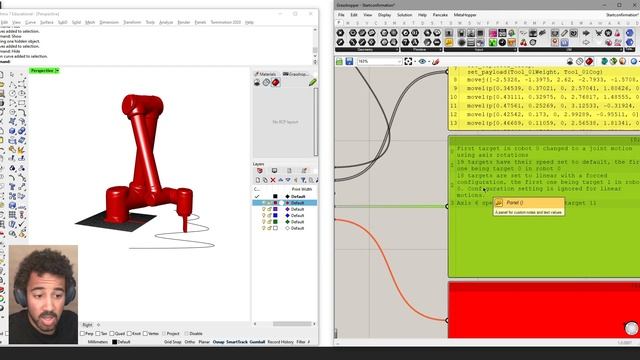Expand the Primitive component group bar
The image size is (640, 360).
tap(421, 49)
